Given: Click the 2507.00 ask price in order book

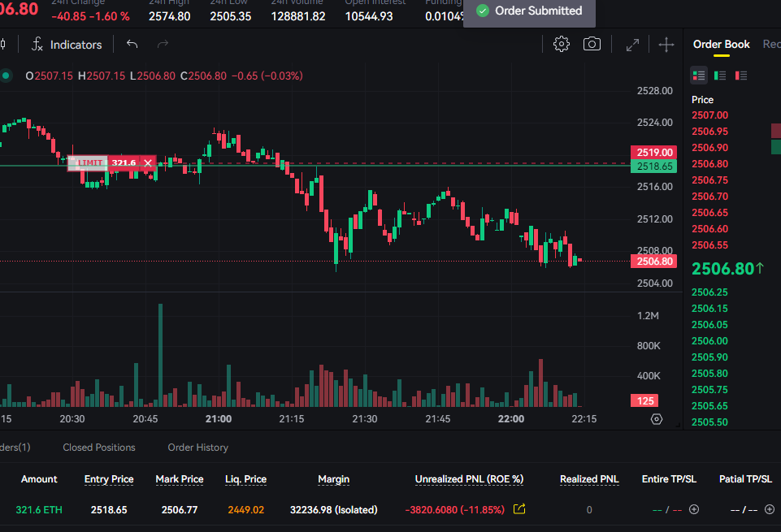Looking at the screenshot, I should pyautogui.click(x=709, y=115).
